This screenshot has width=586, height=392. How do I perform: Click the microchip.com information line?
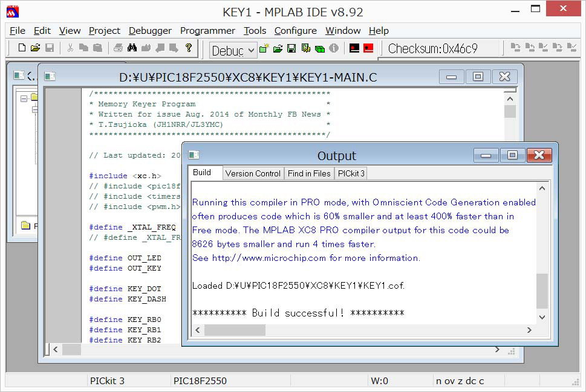click(306, 258)
